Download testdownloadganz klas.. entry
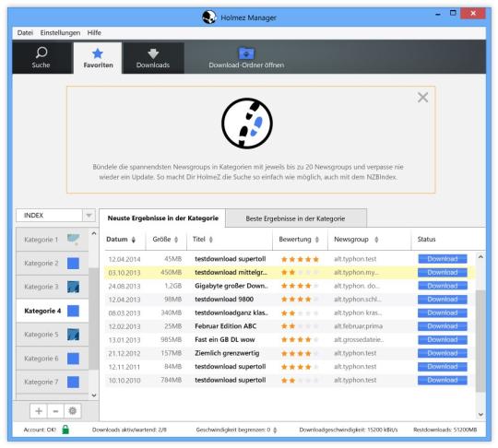Viewport: 498px width, 448px height. click(x=443, y=313)
